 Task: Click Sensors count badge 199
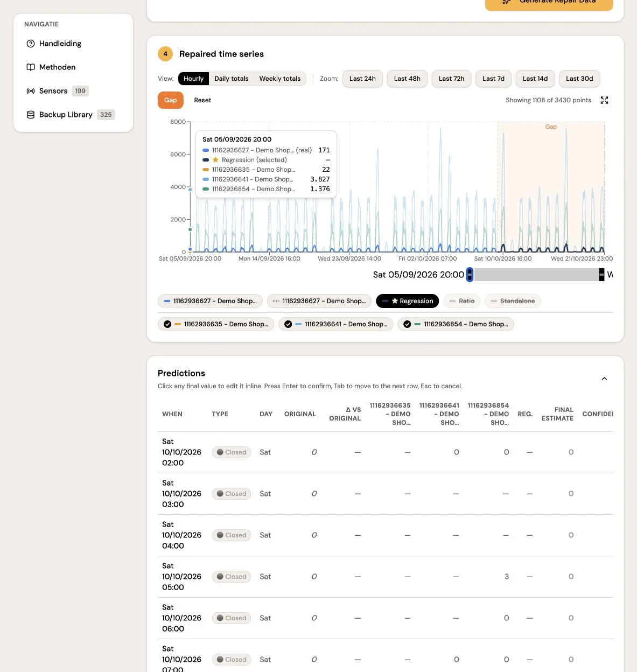[80, 91]
